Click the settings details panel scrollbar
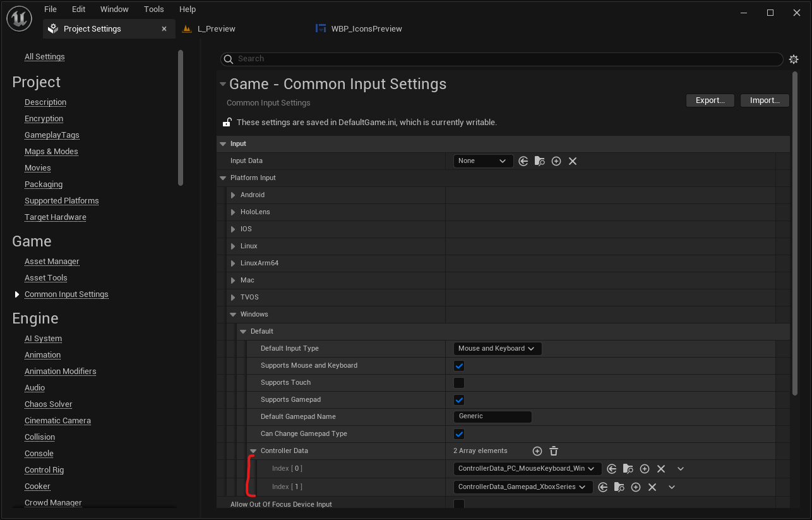Image resolution: width=812 pixels, height=520 pixels. pyautogui.click(x=795, y=234)
